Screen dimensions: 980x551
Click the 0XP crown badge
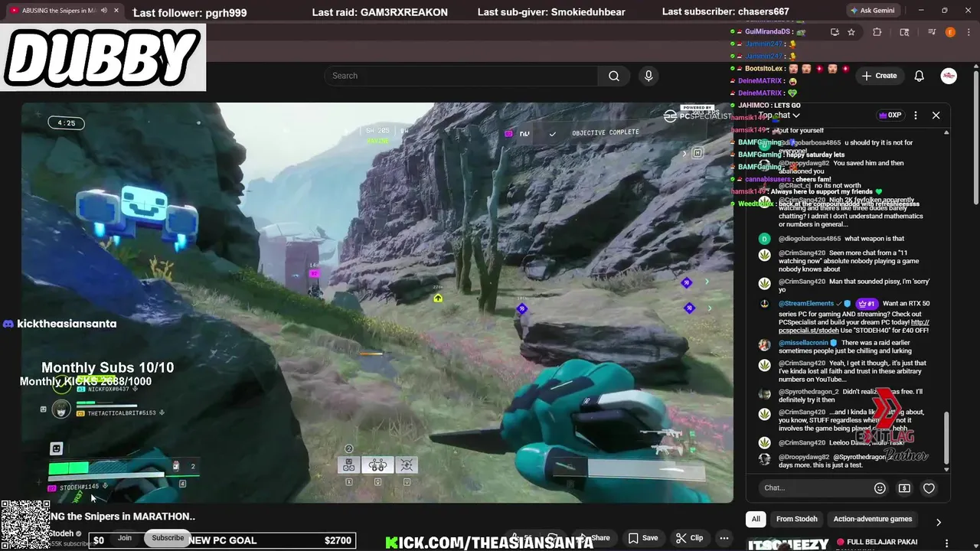[890, 116]
